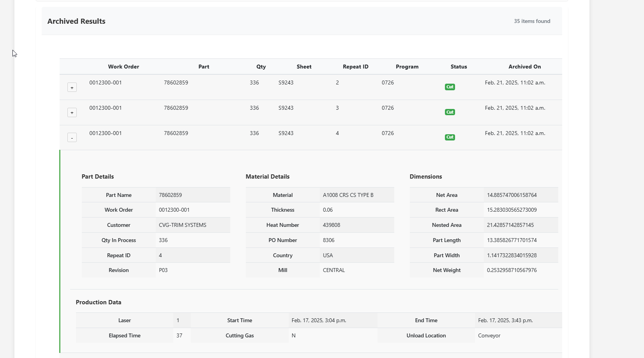This screenshot has height=358, width=644.
Task: Click the Part column header
Action: coord(204,67)
